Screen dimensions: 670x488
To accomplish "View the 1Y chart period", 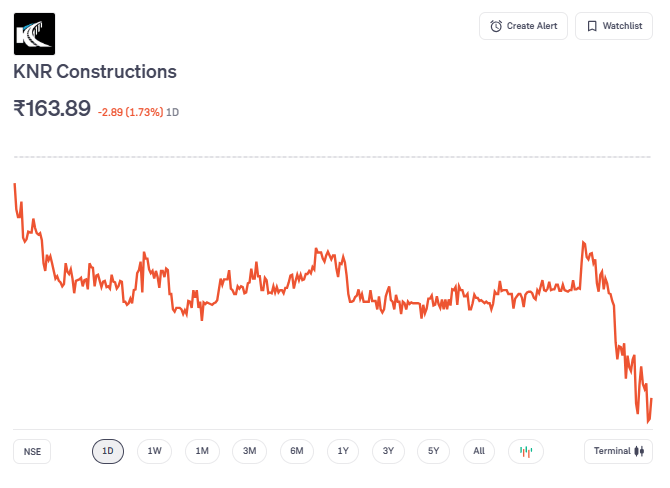I will tap(343, 451).
